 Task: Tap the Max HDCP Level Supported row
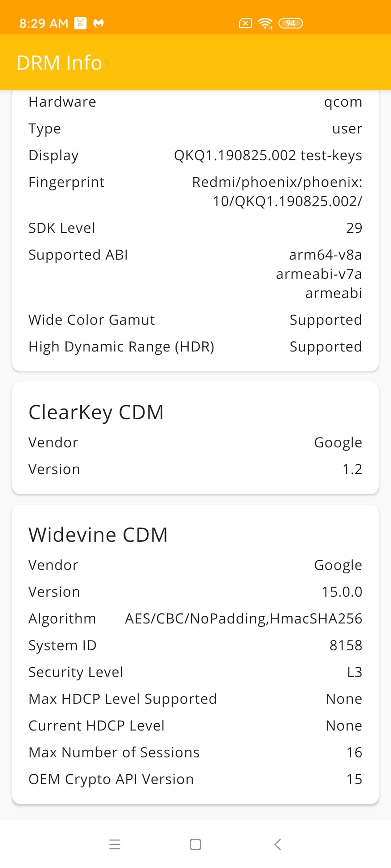(195, 699)
